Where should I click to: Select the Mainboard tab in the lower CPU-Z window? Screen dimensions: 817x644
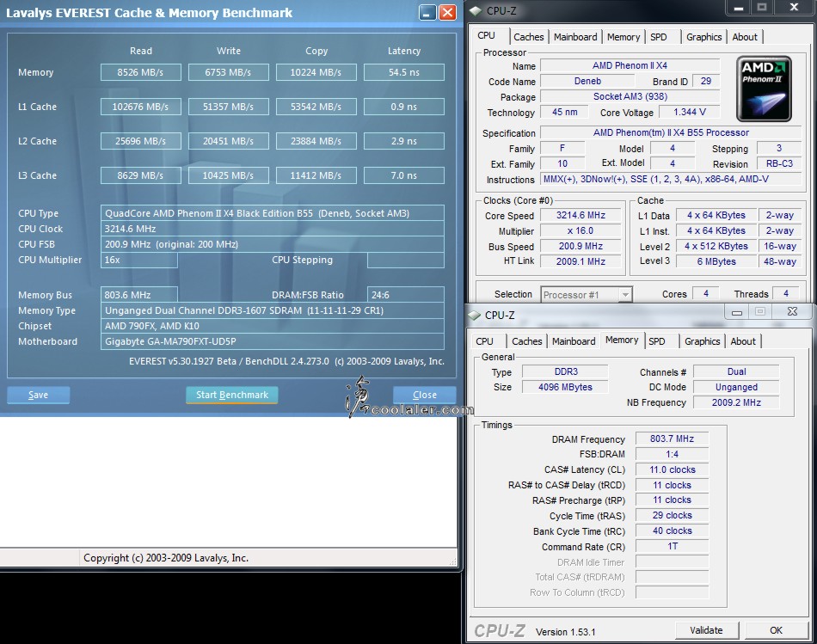[x=574, y=341]
